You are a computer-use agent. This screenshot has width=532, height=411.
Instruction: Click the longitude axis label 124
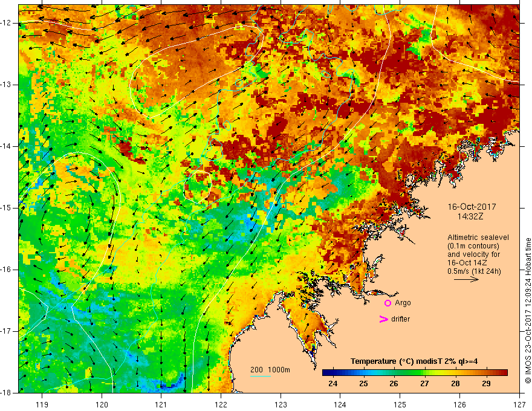pyautogui.click(x=340, y=404)
